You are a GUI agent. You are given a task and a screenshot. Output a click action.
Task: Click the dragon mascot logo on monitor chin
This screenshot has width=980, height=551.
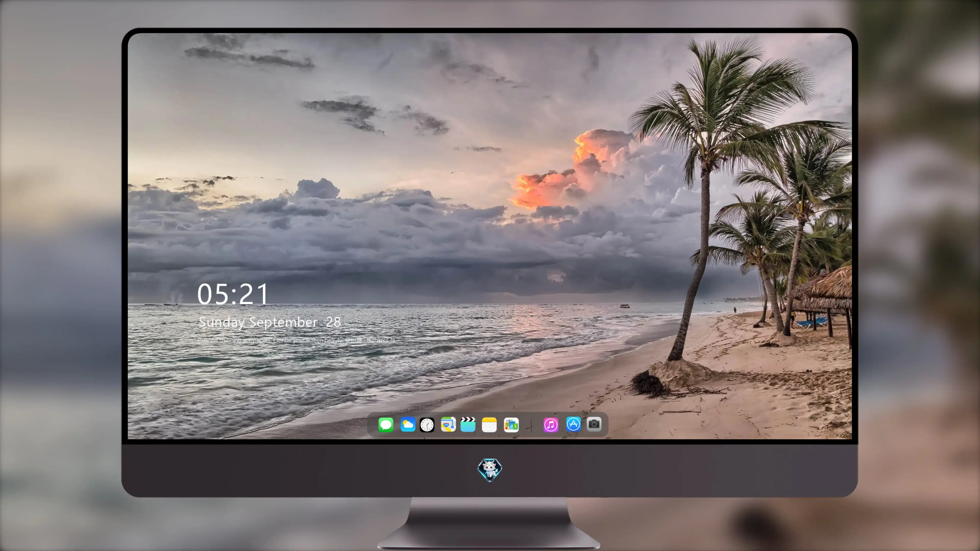pyautogui.click(x=490, y=470)
